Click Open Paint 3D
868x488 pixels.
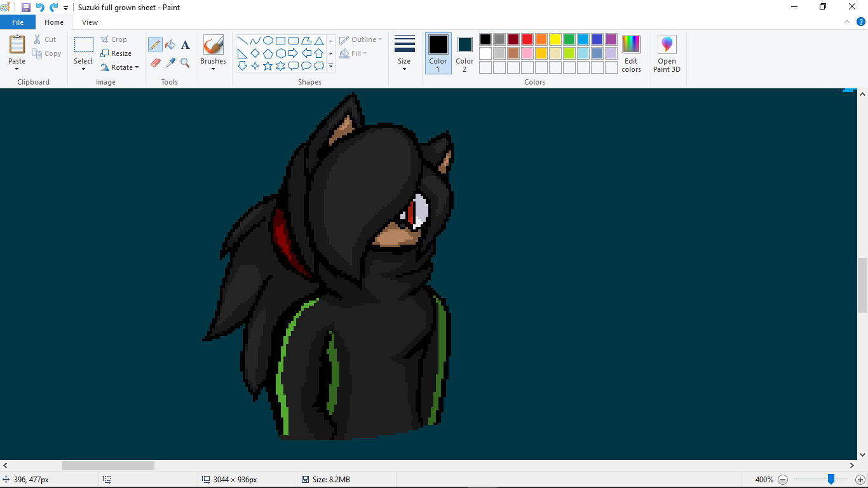(x=667, y=54)
